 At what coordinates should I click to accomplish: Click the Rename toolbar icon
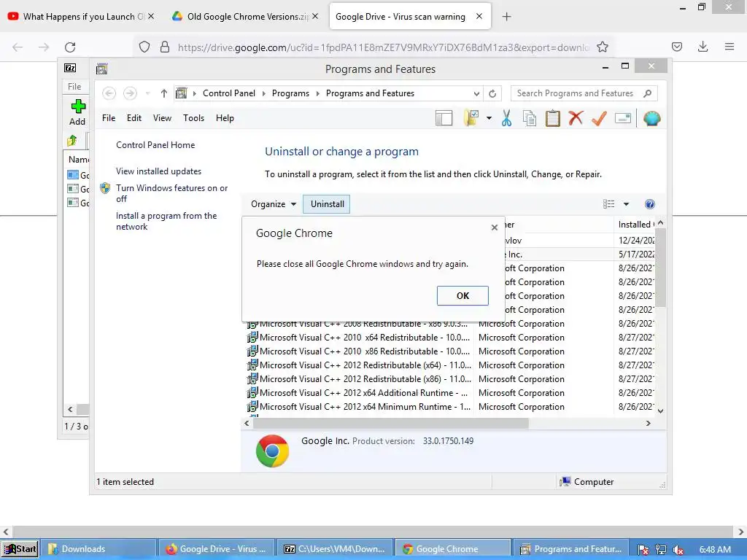click(623, 117)
